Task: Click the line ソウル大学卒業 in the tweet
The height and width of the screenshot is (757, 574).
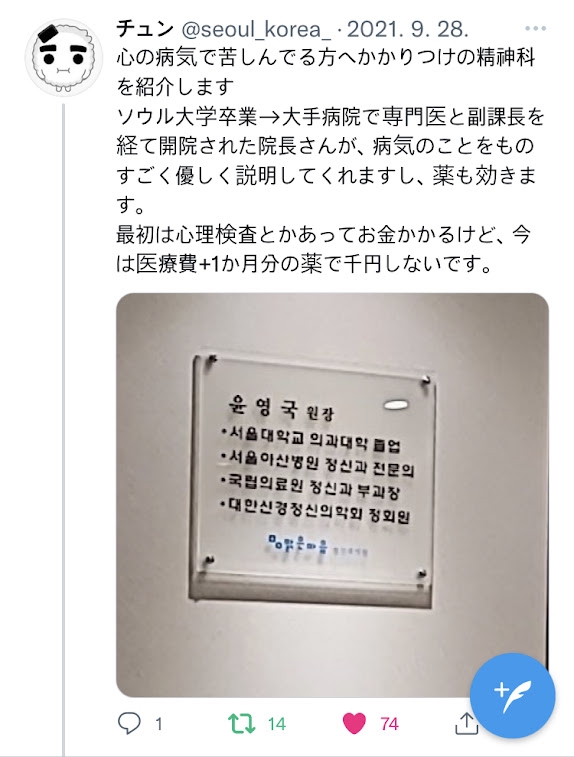Action: 331,117
